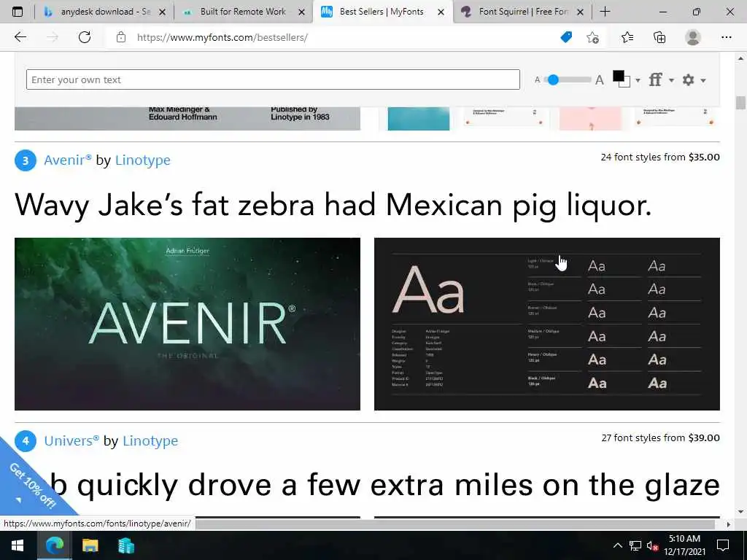Click the large A size label
747x560 pixels.
(x=600, y=80)
